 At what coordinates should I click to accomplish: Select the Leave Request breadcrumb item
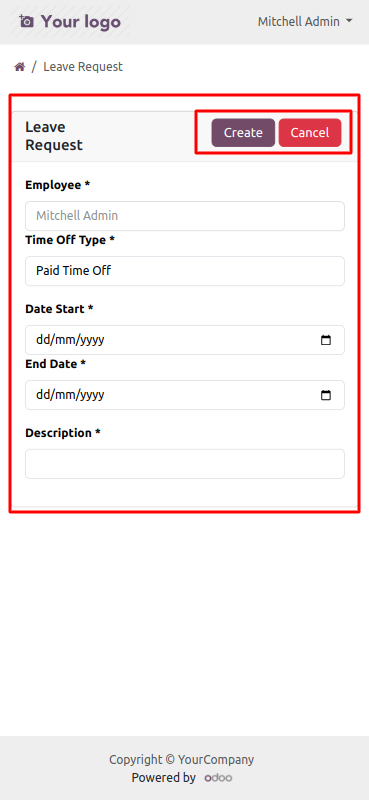tap(83, 67)
